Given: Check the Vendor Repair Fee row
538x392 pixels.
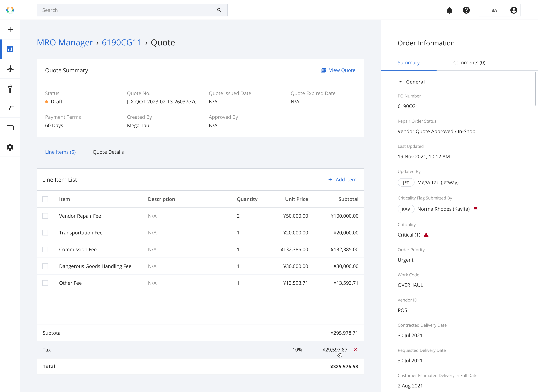Looking at the screenshot, I should 45,216.
